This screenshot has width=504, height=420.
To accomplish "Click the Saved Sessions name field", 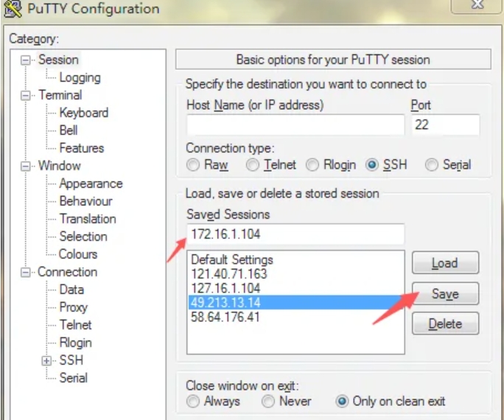I will click(x=295, y=234).
